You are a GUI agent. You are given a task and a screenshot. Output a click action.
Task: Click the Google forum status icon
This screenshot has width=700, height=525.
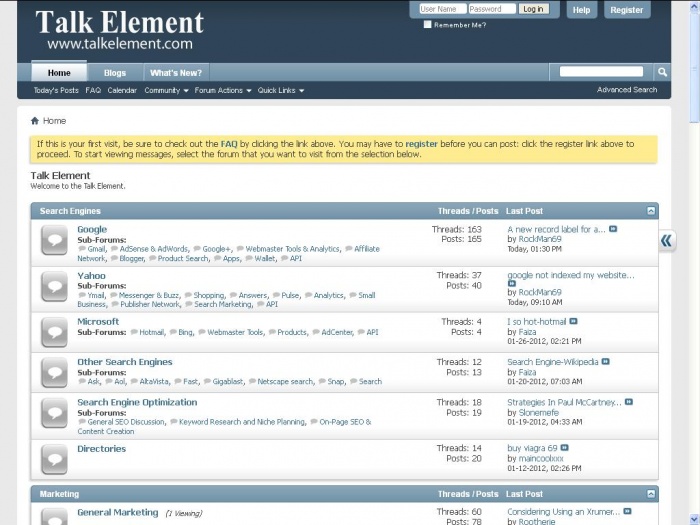coord(54,240)
